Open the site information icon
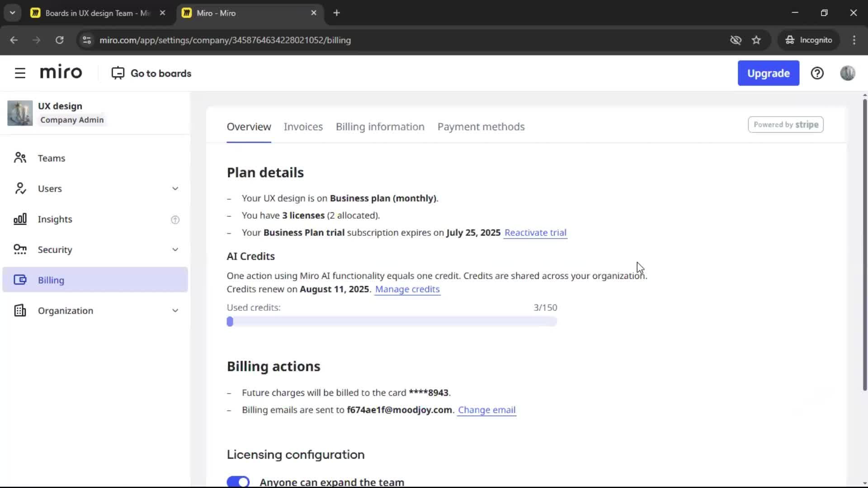Image resolution: width=868 pixels, height=488 pixels. [x=87, y=40]
